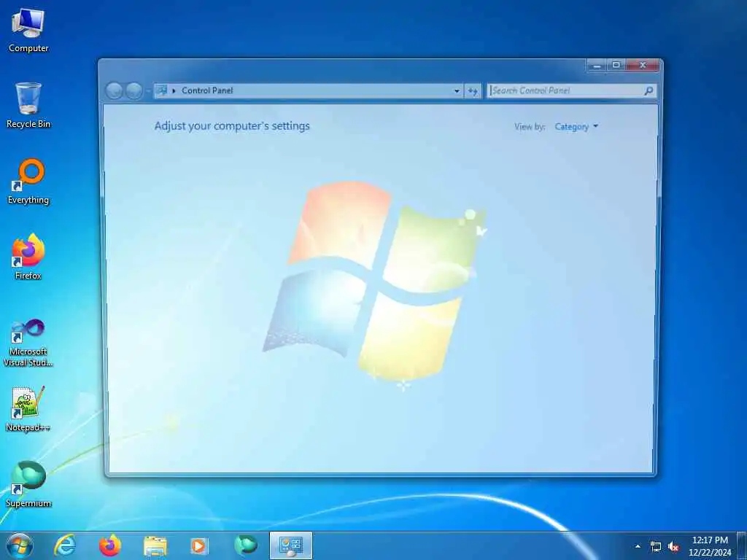Open Windows Explorer from the taskbar
747x560 pixels.
tap(155, 545)
